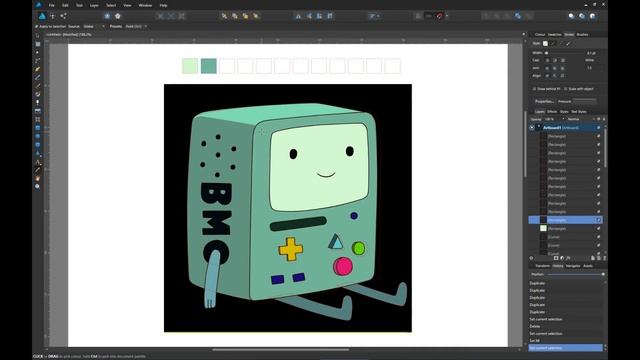Select the Vector Brush tool
The width and height of the screenshot is (640, 360).
(x=38, y=86)
